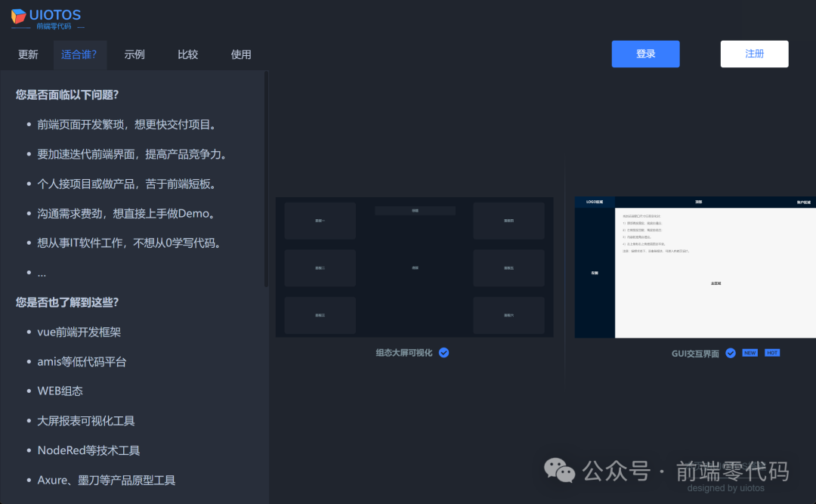Switch to the 比较 tab
The image size is (816, 504).
click(x=187, y=54)
